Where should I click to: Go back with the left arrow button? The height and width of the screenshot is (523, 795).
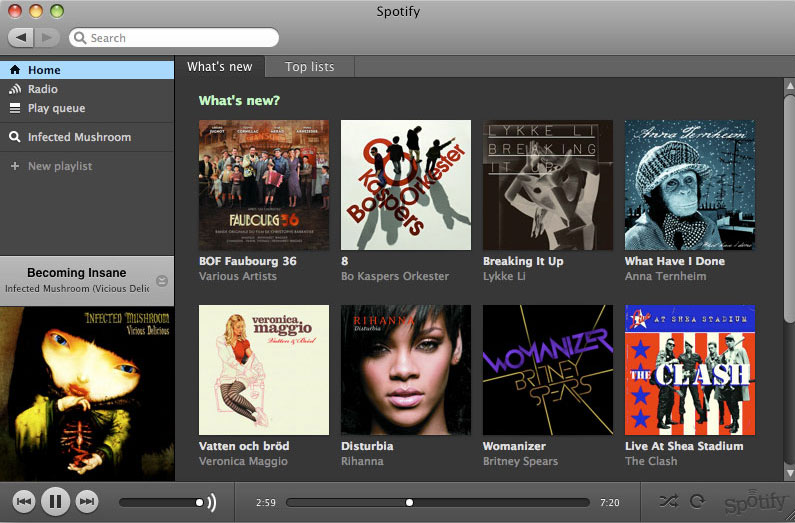point(21,38)
